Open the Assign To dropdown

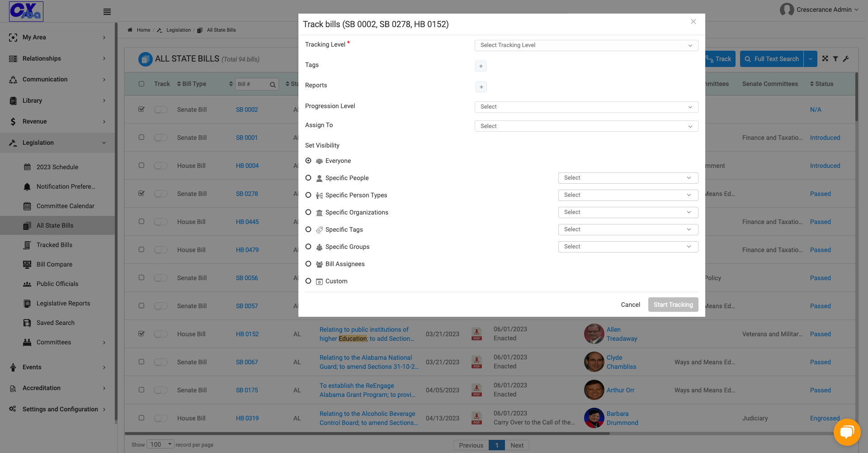pyautogui.click(x=586, y=126)
